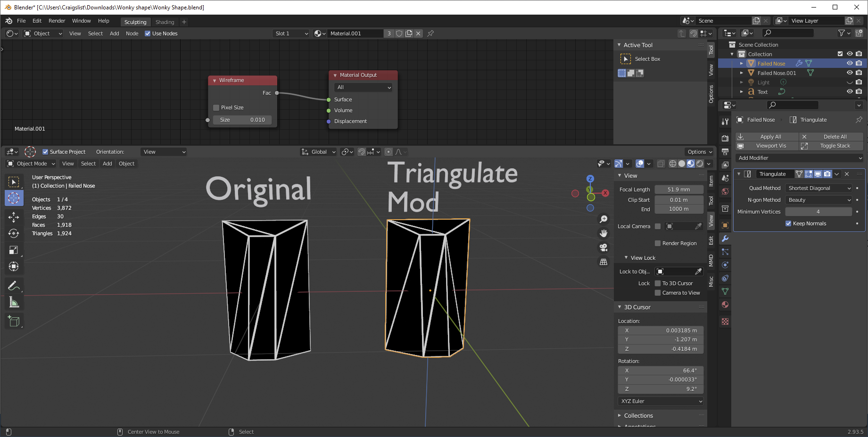Open the XYZ Euler rotation mode dropdown
The width and height of the screenshot is (868, 437).
(x=661, y=401)
